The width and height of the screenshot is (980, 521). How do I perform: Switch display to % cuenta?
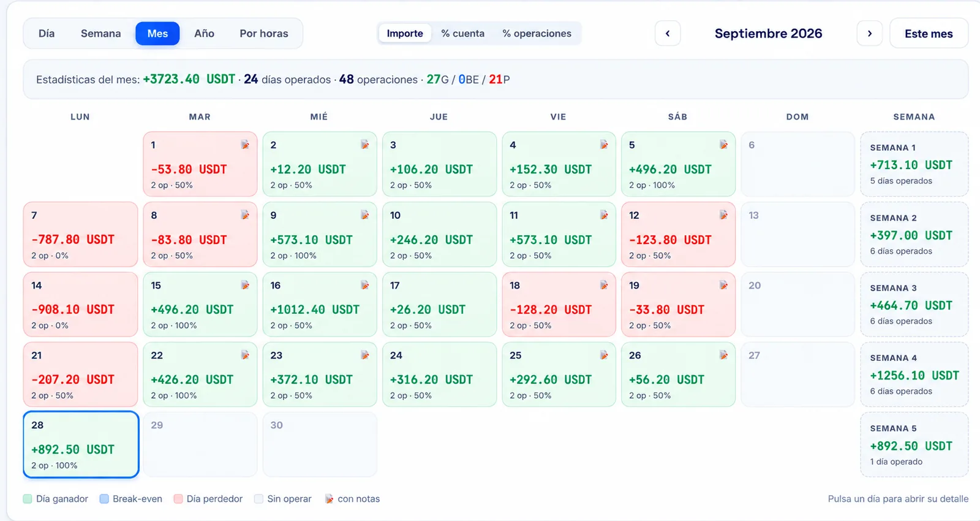click(x=463, y=34)
